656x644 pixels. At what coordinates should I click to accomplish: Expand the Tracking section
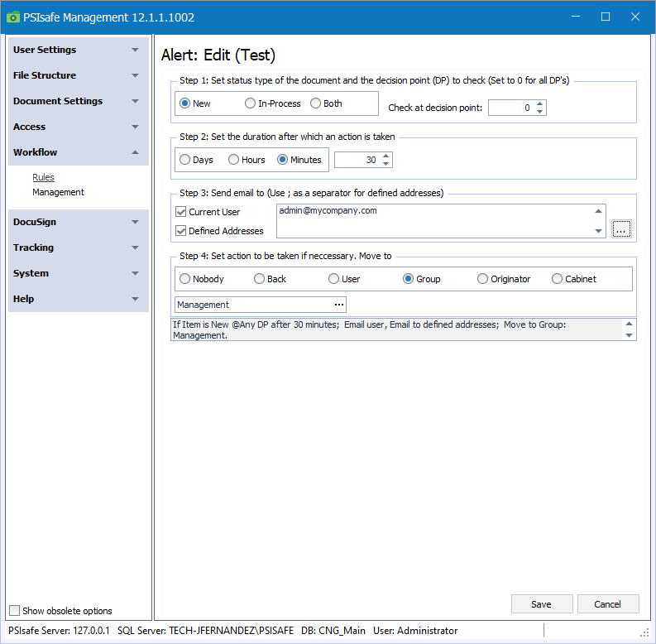click(x=79, y=248)
